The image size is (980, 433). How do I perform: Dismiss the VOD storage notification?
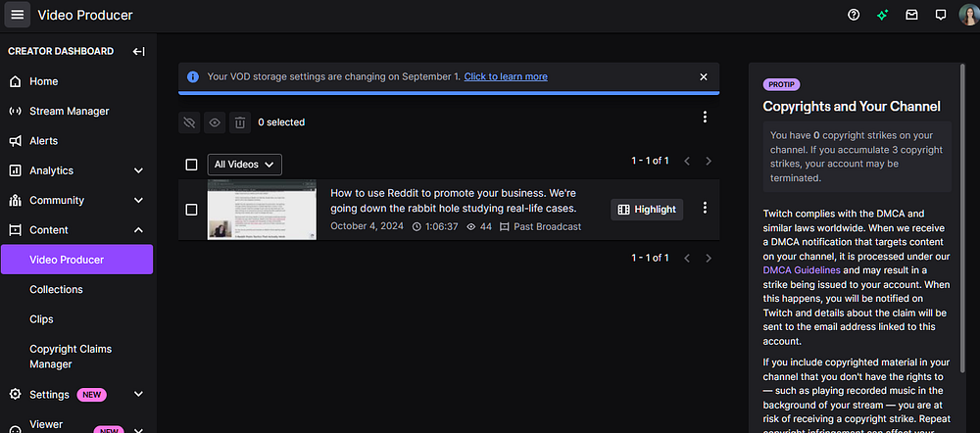coord(704,76)
